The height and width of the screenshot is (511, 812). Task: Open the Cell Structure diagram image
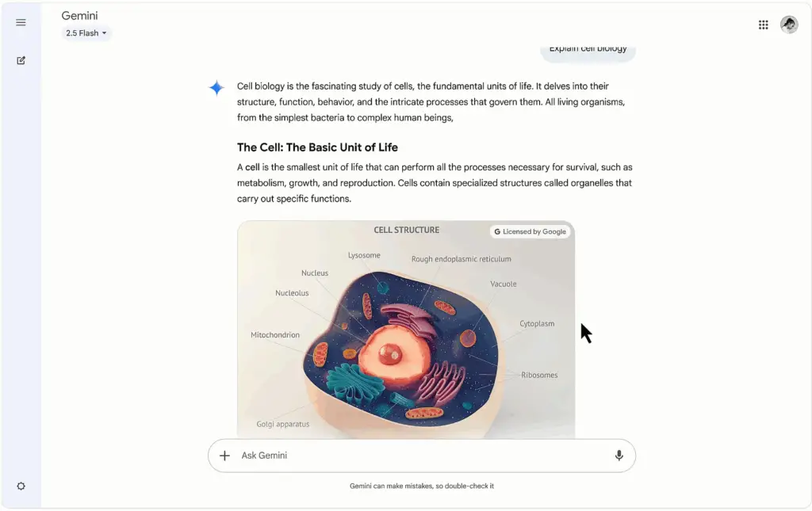(406, 330)
